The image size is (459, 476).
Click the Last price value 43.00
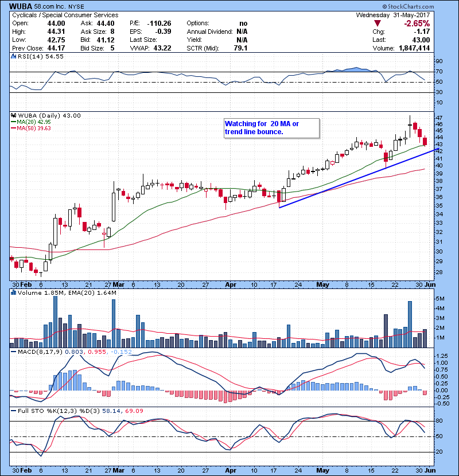(x=421, y=40)
